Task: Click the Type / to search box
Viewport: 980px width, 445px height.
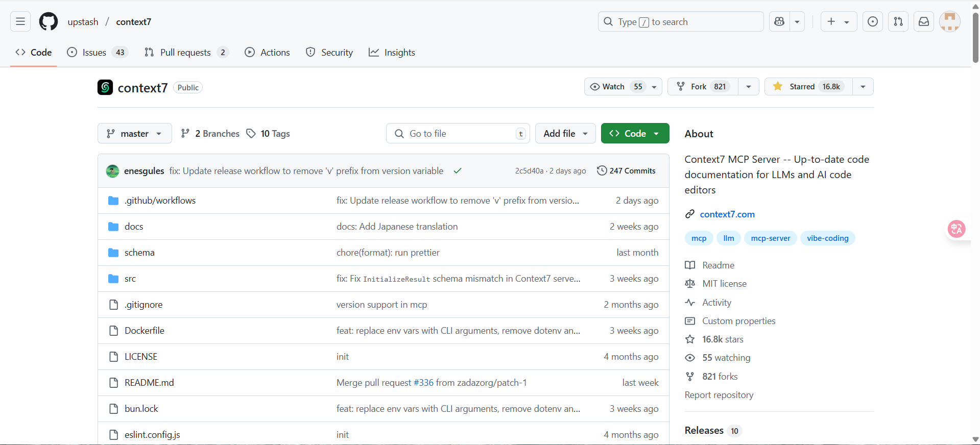Action: 681,21
